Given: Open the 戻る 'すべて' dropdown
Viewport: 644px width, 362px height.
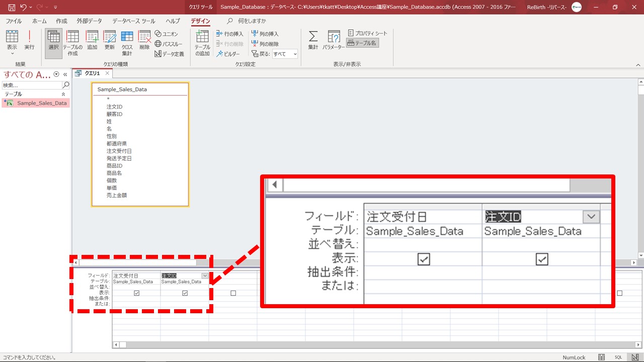Looking at the screenshot, I should point(285,54).
